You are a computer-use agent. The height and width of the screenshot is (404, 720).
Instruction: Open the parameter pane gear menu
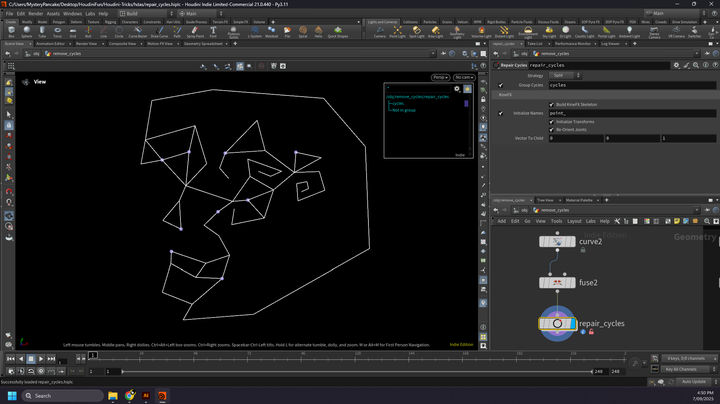coord(676,65)
